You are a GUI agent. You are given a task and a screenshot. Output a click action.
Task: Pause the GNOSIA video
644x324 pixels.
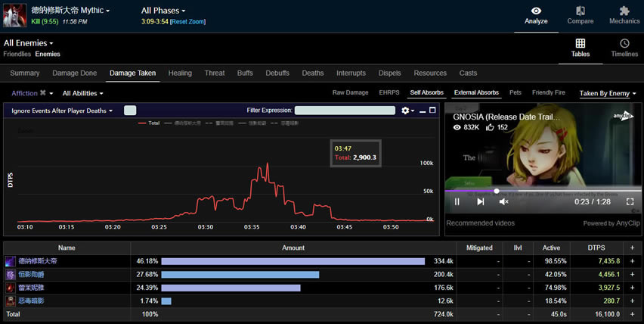(457, 201)
